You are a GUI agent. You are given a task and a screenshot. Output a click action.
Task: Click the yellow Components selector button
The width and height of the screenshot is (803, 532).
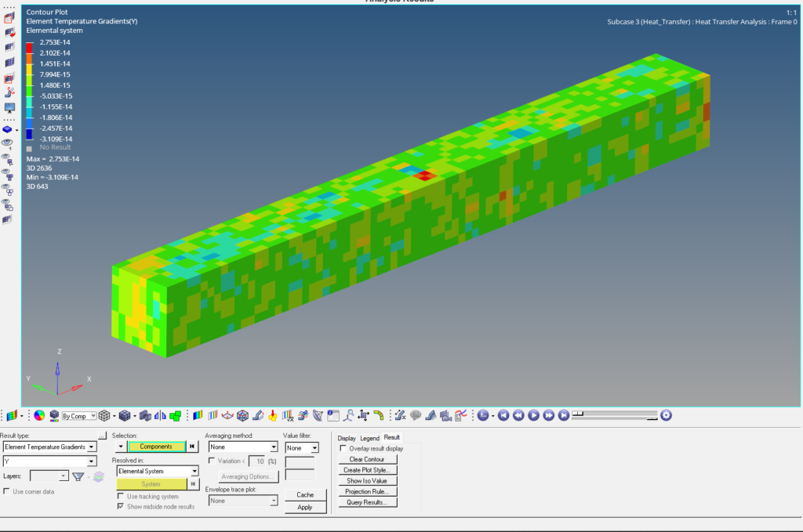coord(156,447)
